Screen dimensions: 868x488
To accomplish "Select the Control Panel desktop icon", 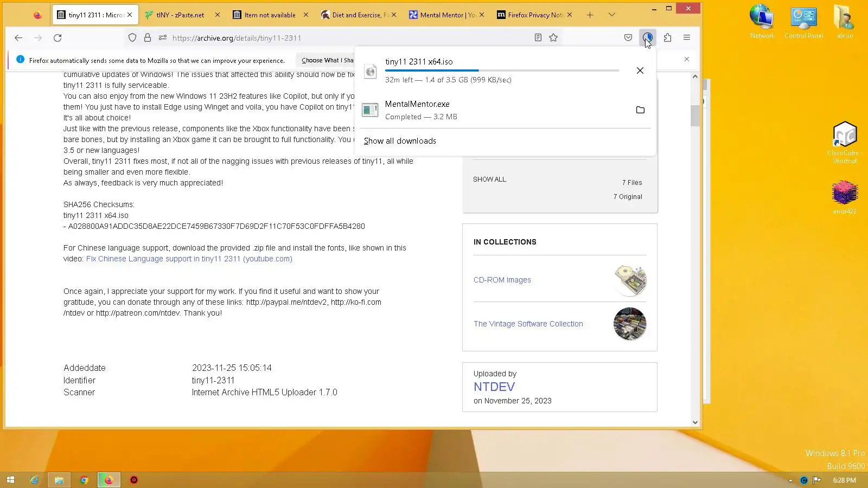I will pyautogui.click(x=803, y=22).
